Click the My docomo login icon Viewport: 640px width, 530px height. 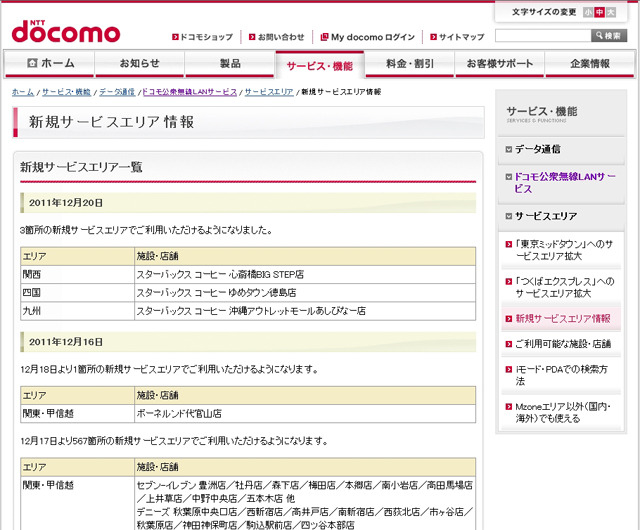[x=324, y=37]
